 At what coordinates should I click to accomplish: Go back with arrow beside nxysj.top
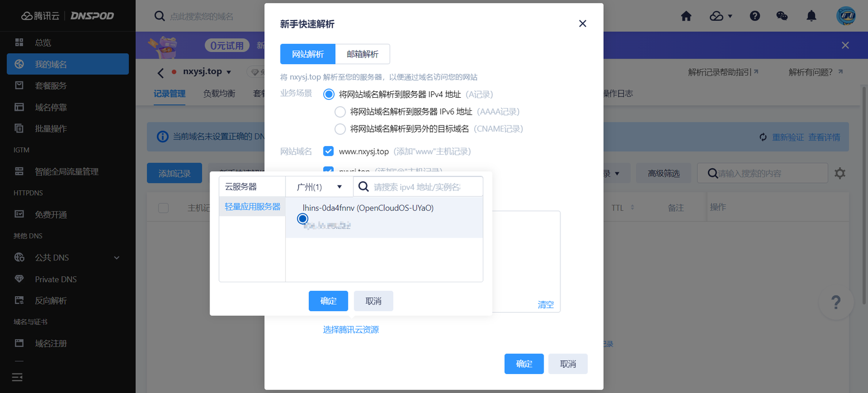click(x=161, y=73)
